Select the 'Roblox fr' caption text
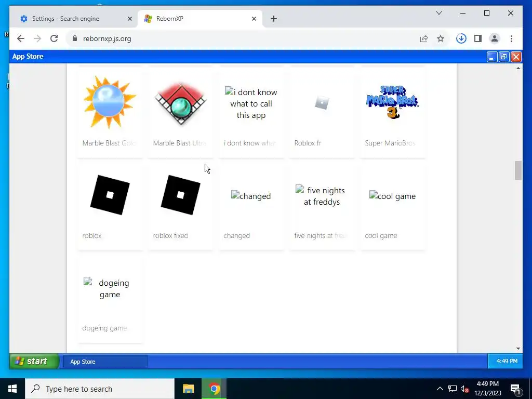The height and width of the screenshot is (399, 532). click(x=308, y=143)
